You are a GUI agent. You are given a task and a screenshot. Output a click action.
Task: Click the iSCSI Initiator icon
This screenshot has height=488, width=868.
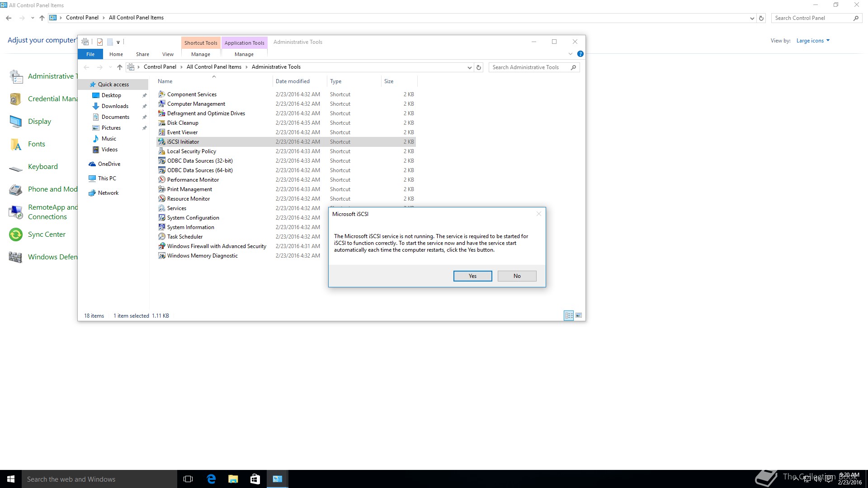click(x=161, y=142)
